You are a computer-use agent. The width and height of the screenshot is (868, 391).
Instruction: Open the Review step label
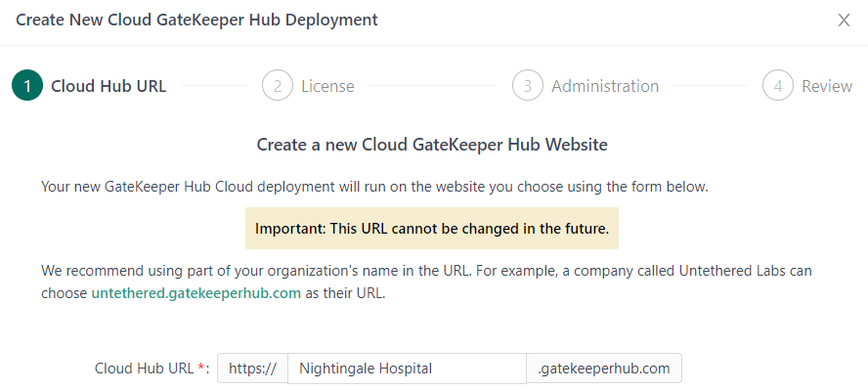(x=827, y=86)
